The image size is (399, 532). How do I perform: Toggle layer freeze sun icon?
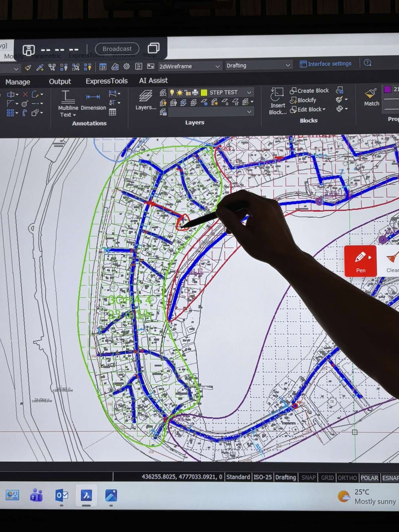point(180,92)
